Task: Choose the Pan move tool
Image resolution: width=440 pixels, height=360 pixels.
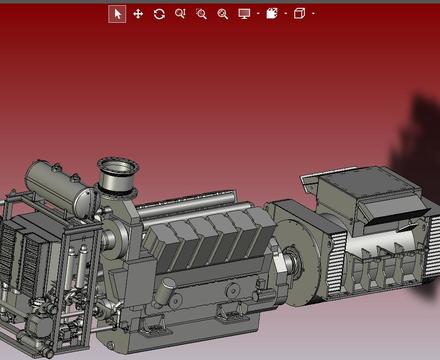Action: 138,14
